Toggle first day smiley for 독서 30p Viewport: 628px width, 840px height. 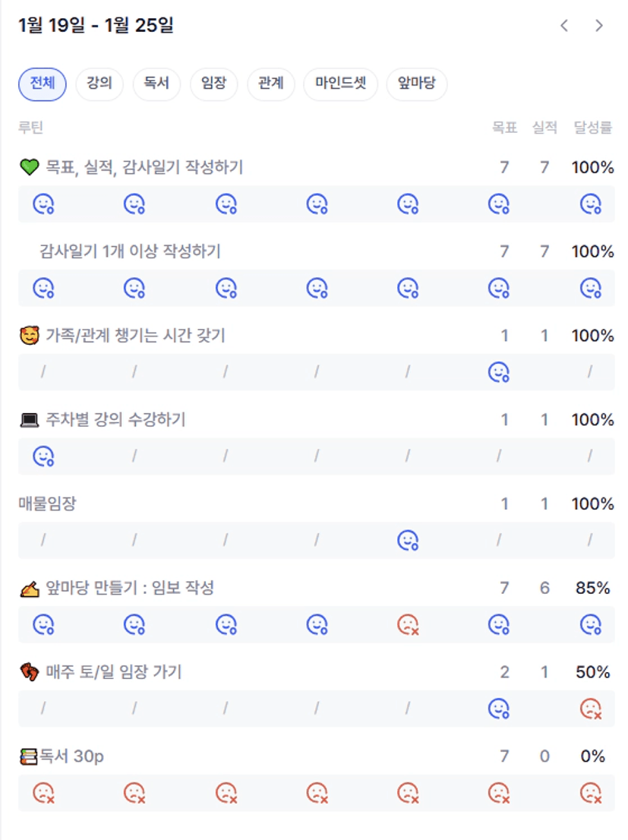coord(43,793)
